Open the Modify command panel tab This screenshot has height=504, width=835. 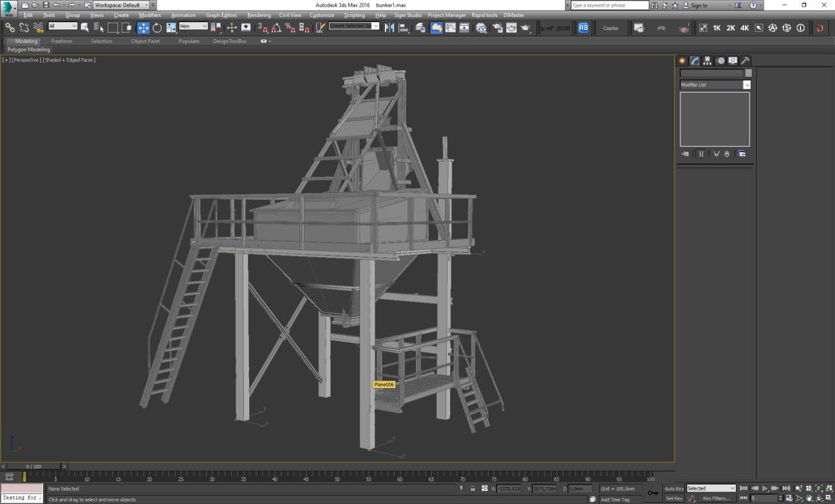pos(695,61)
